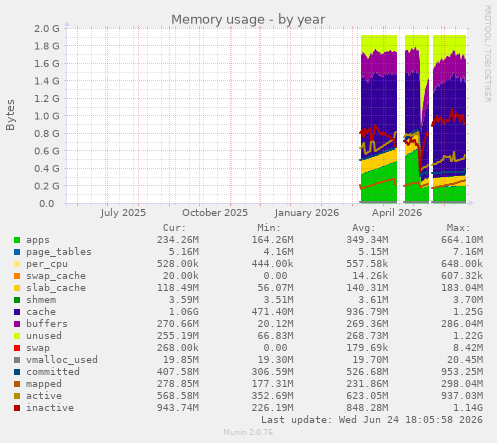Click inactive max value 1.14G
This screenshot has height=443, width=497.
[x=468, y=408]
